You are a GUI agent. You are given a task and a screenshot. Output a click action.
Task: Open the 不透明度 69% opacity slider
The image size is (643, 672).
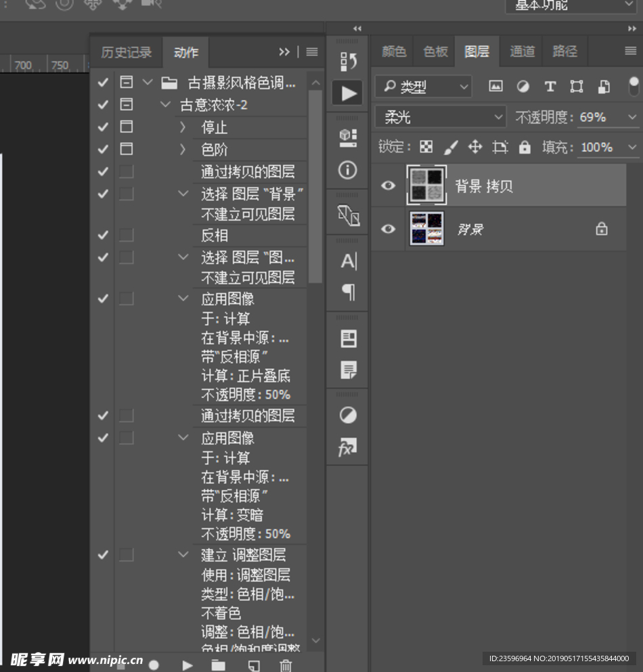pos(632,116)
